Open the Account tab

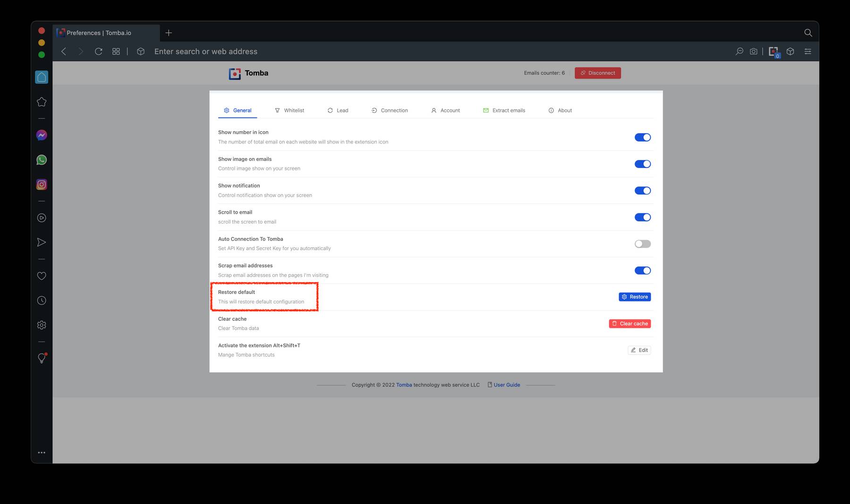(445, 110)
